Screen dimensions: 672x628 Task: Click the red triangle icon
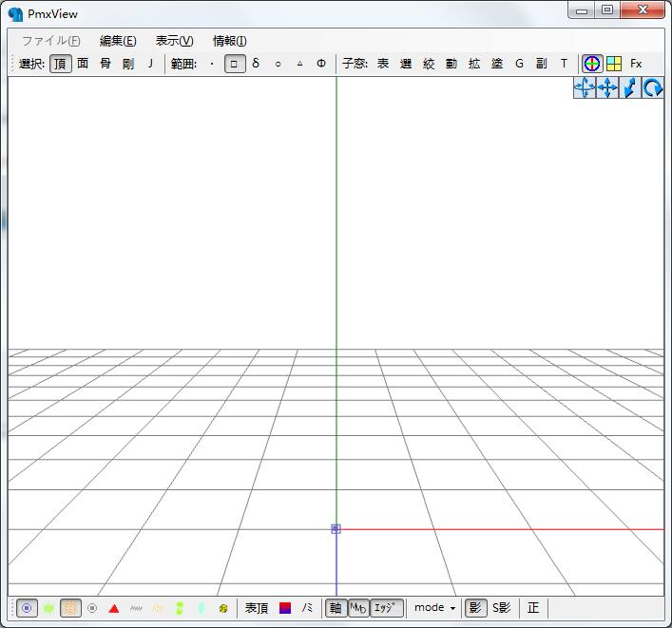[x=114, y=608]
